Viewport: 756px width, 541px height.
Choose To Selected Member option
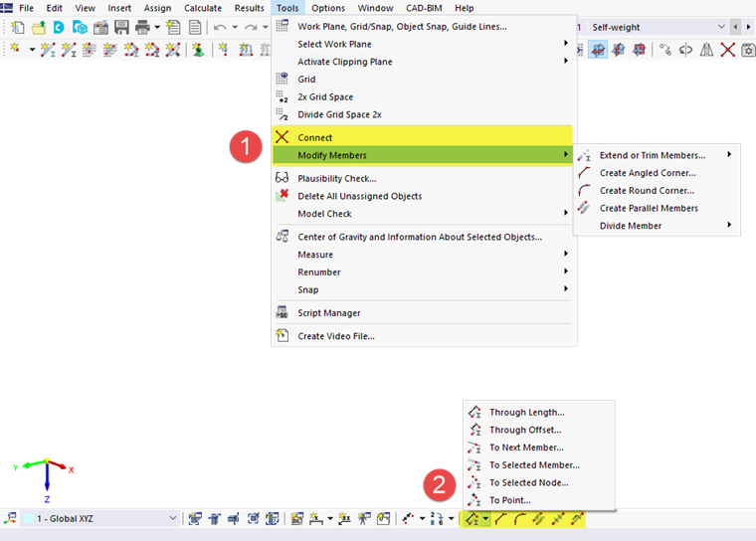pos(538,464)
